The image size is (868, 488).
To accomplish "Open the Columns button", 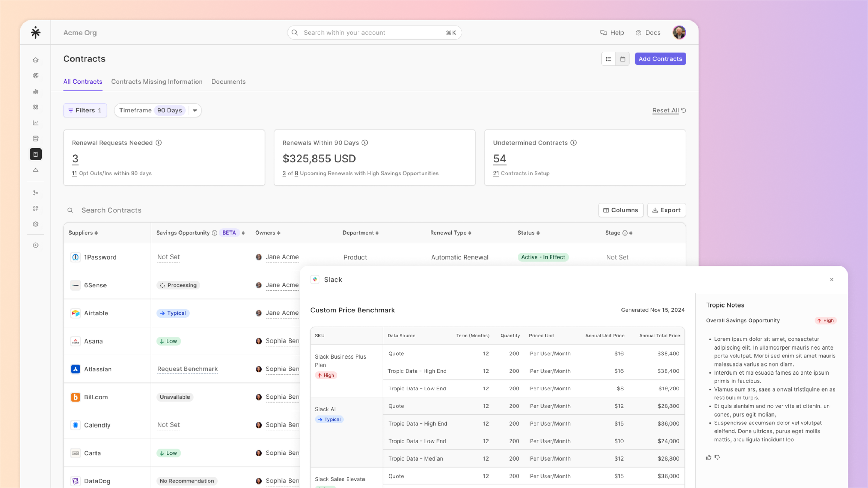I will [620, 210].
